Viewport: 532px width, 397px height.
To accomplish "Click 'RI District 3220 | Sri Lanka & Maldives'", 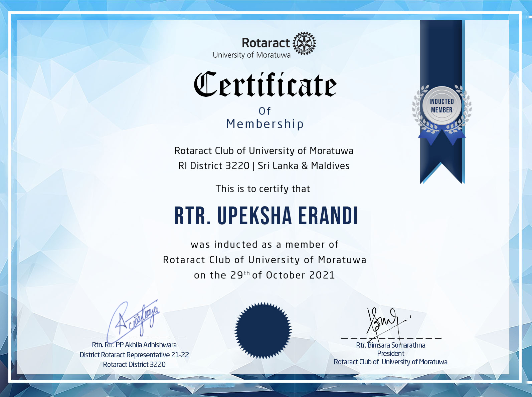I will point(264,166).
